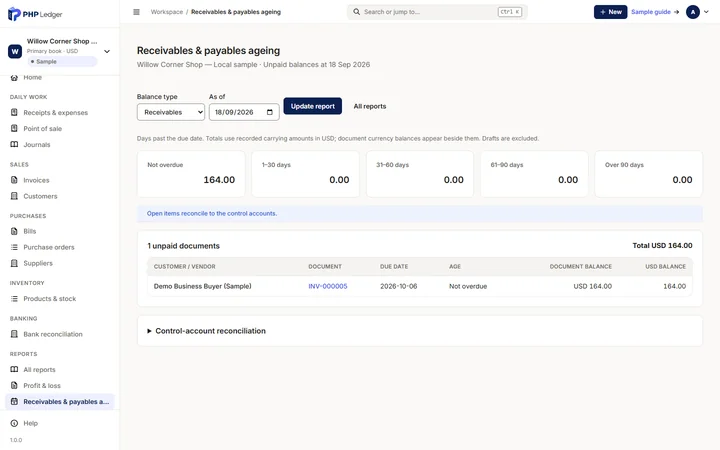Go to Invoices in the sidebar
The image size is (720, 450).
[x=36, y=180]
